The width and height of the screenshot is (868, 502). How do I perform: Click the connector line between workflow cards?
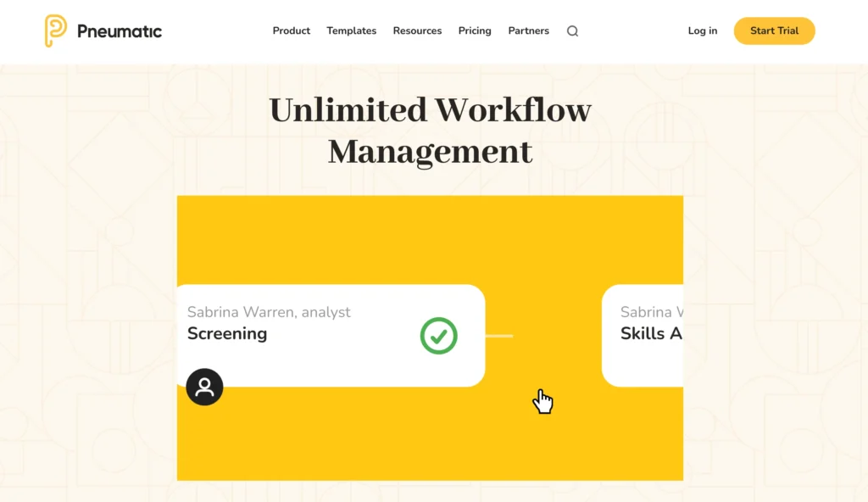[x=500, y=336]
